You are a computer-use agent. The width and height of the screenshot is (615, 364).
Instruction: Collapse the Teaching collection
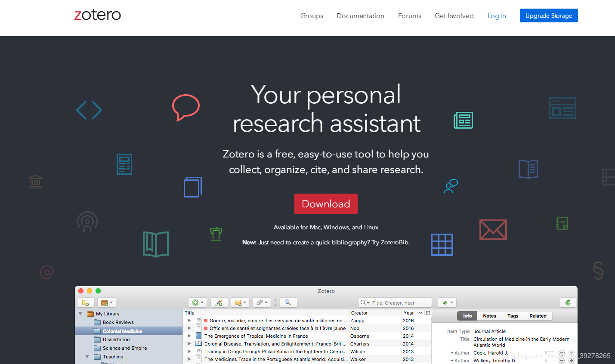87,357
